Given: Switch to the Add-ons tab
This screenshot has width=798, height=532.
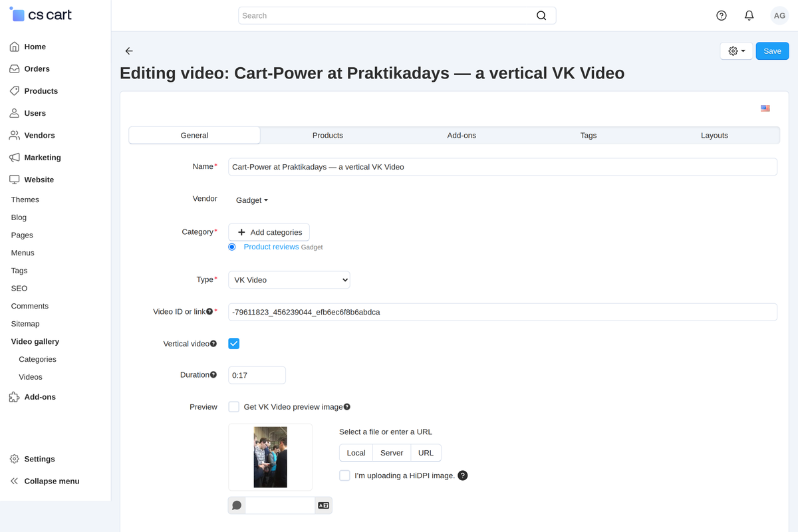Looking at the screenshot, I should point(462,135).
